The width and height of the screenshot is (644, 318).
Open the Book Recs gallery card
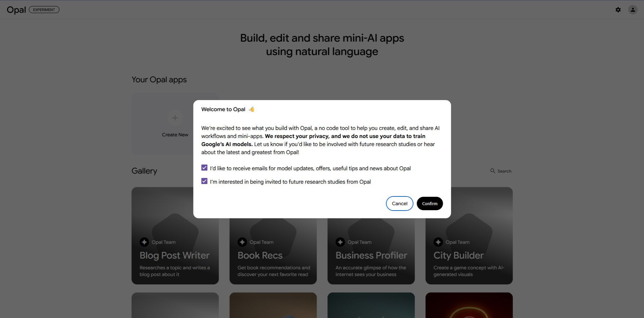coord(273,255)
